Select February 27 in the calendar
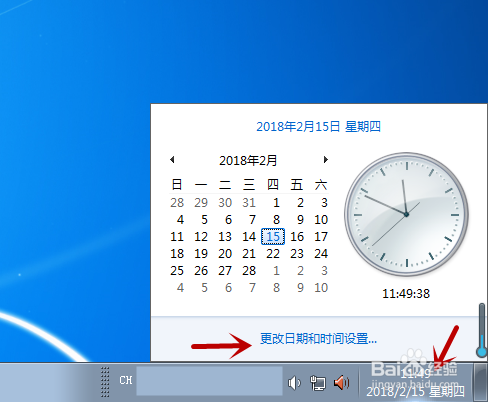The height and width of the screenshot is (402, 488). click(x=225, y=271)
